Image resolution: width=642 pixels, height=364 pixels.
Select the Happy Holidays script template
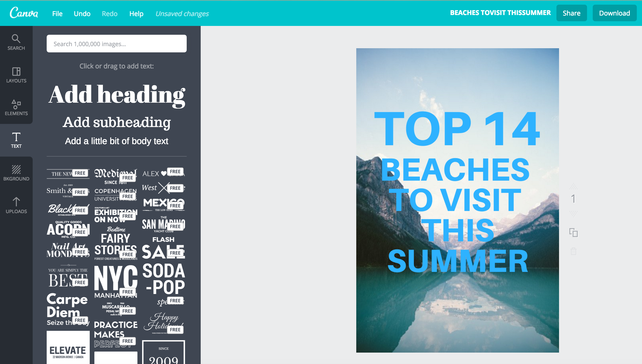coord(163,323)
